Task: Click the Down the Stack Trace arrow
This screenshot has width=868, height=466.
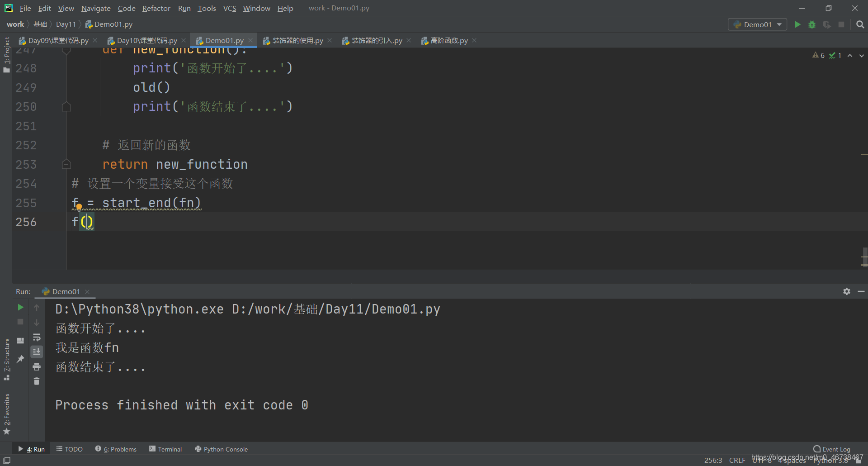Action: (x=37, y=322)
